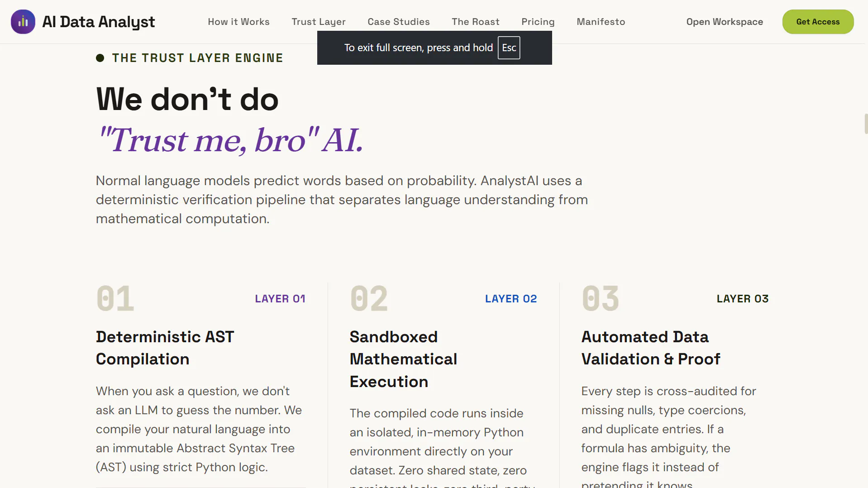The width and height of the screenshot is (868, 488).
Task: Click Sandboxed Mathematical Execution heading
Action: [403, 359]
